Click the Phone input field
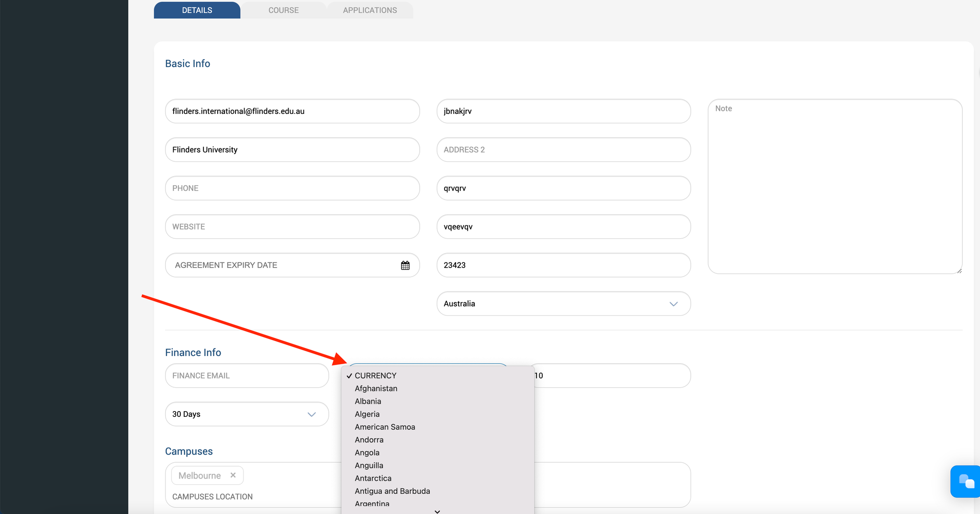980x514 pixels. 292,188
